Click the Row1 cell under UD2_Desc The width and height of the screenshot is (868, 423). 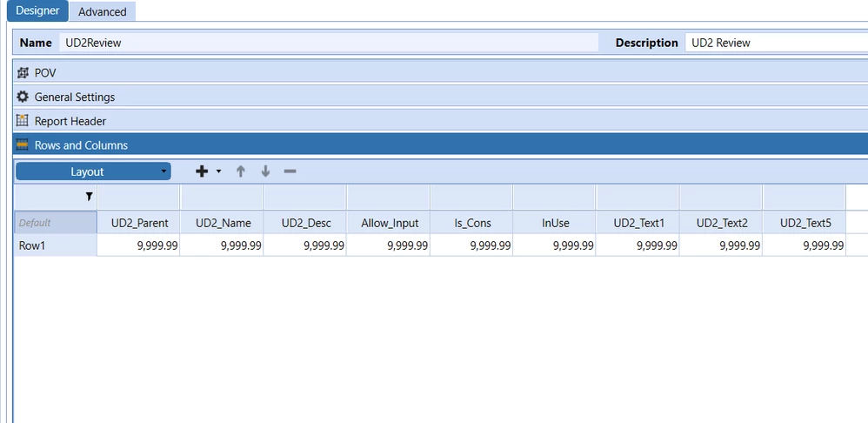[x=305, y=245]
